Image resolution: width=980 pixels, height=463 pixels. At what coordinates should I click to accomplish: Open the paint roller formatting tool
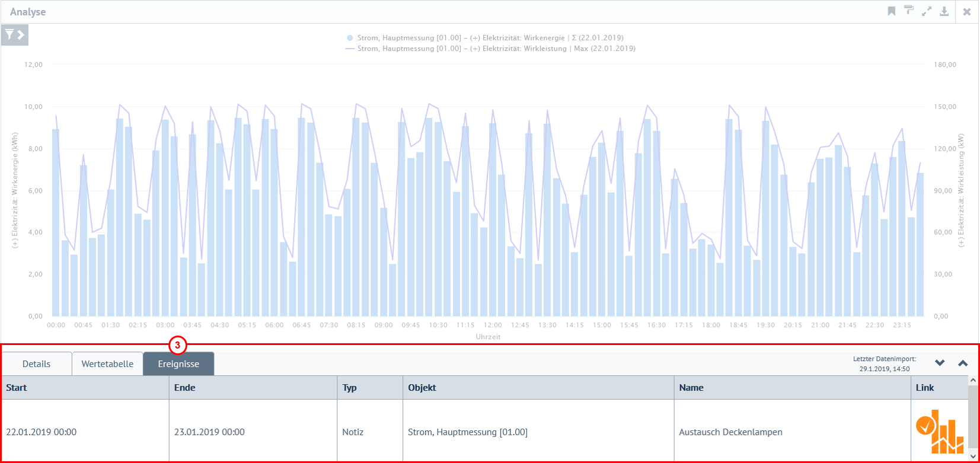(x=908, y=10)
